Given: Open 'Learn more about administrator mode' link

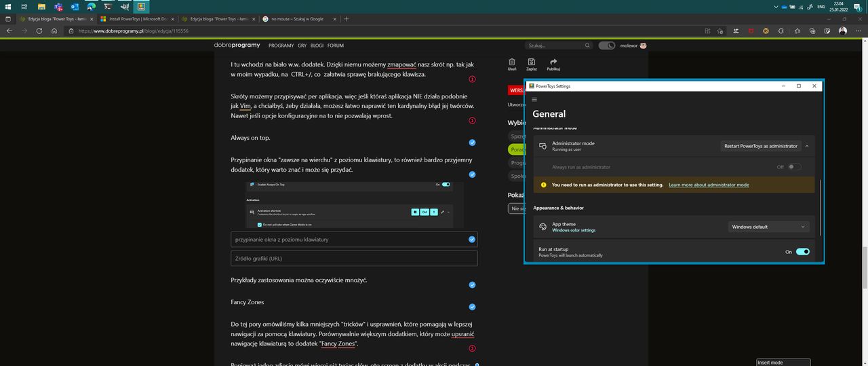Looking at the screenshot, I should (x=709, y=185).
